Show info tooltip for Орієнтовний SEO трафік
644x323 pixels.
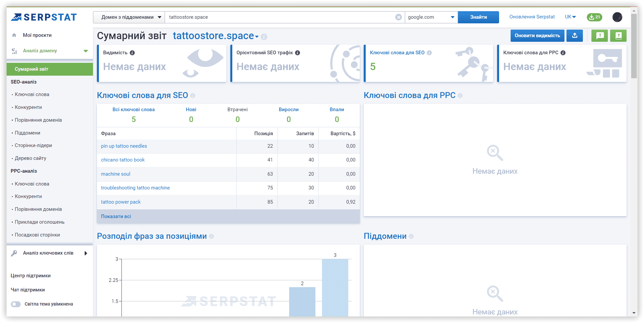click(x=297, y=53)
